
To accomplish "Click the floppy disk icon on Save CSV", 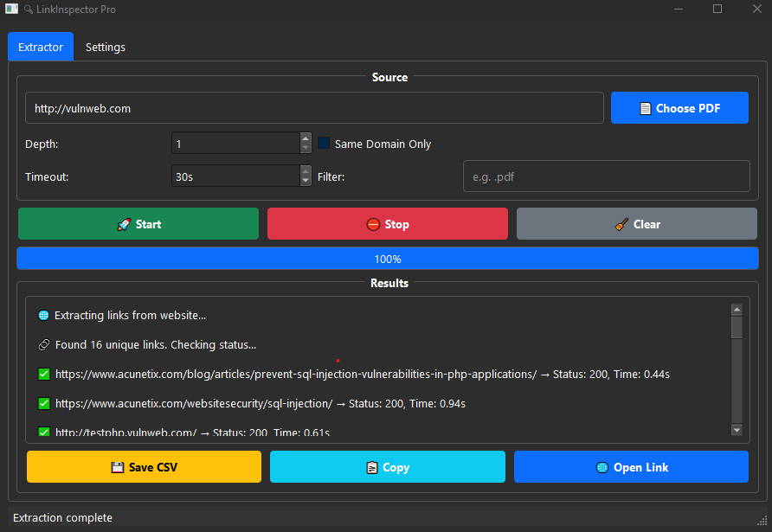I will 117,467.
